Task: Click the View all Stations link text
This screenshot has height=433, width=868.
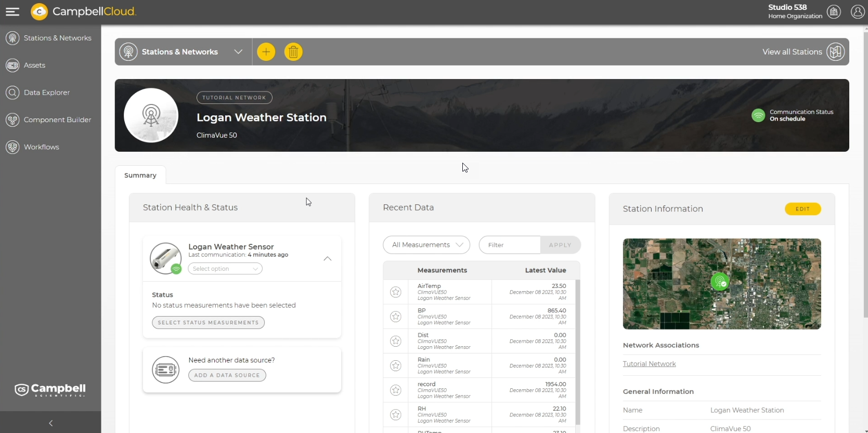Action: click(792, 52)
